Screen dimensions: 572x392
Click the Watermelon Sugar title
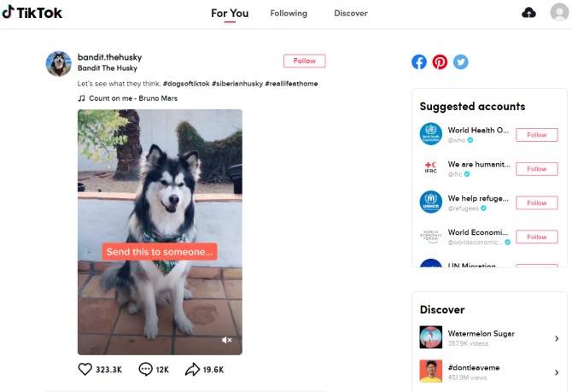481,333
